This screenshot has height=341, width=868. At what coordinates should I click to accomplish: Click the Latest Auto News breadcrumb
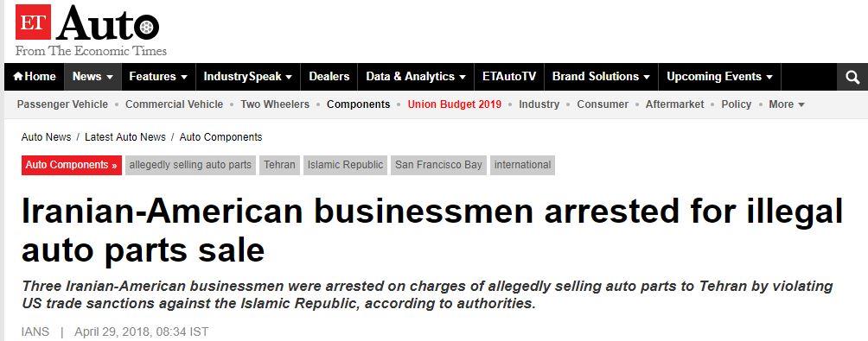(125, 137)
